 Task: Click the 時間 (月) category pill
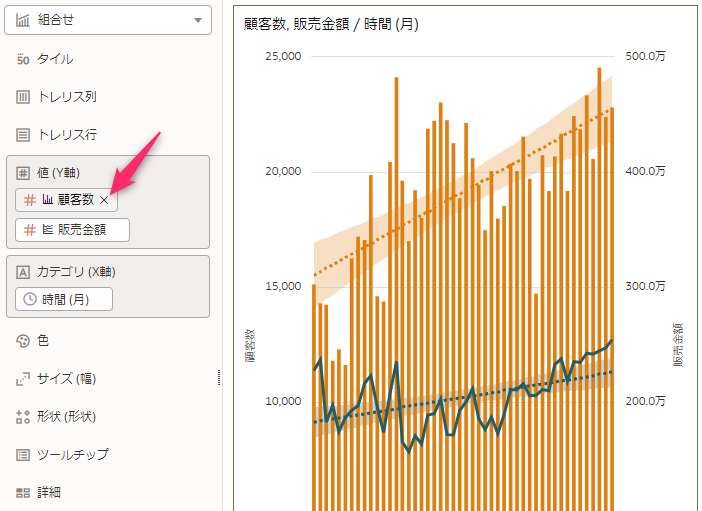click(x=64, y=299)
